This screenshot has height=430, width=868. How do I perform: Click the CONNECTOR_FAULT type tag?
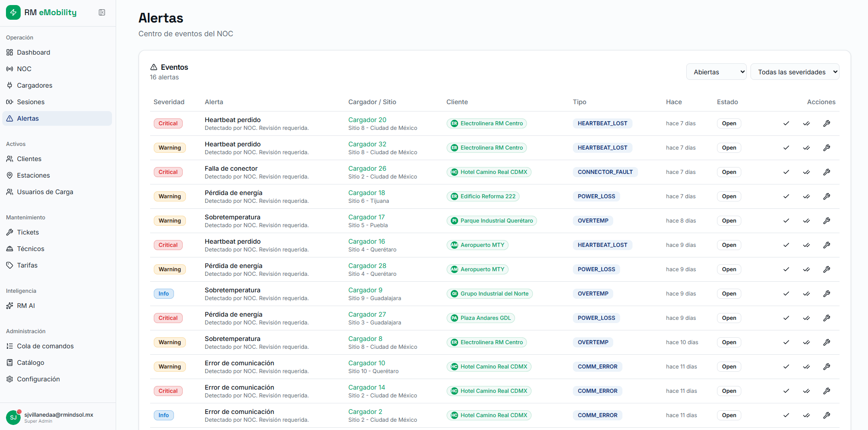[605, 172]
